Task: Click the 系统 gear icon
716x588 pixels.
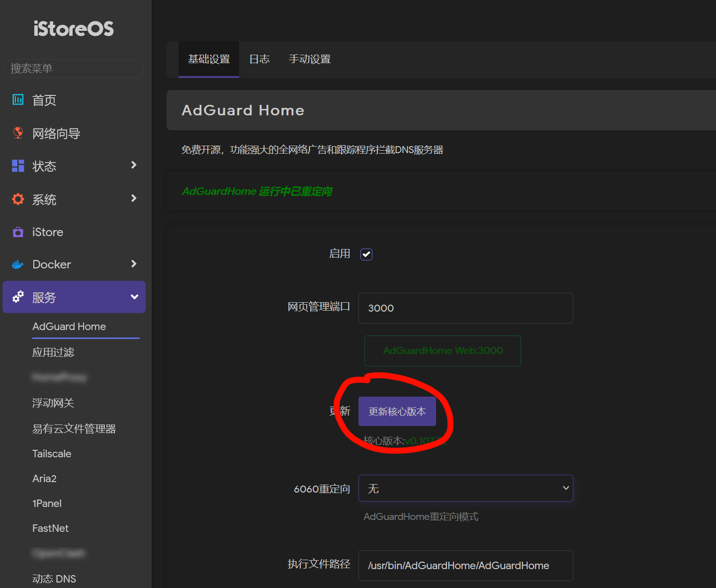Action: pyautogui.click(x=18, y=199)
